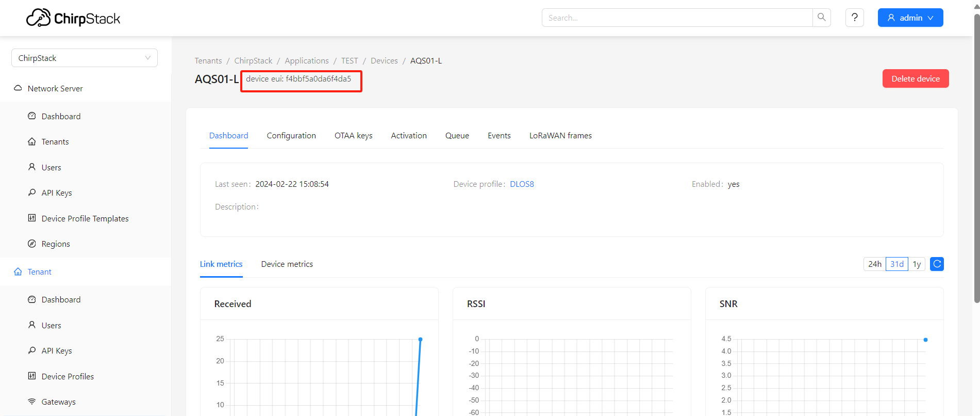Click the search magnifier icon
Image resolution: width=980 pixels, height=416 pixels.
[822, 18]
